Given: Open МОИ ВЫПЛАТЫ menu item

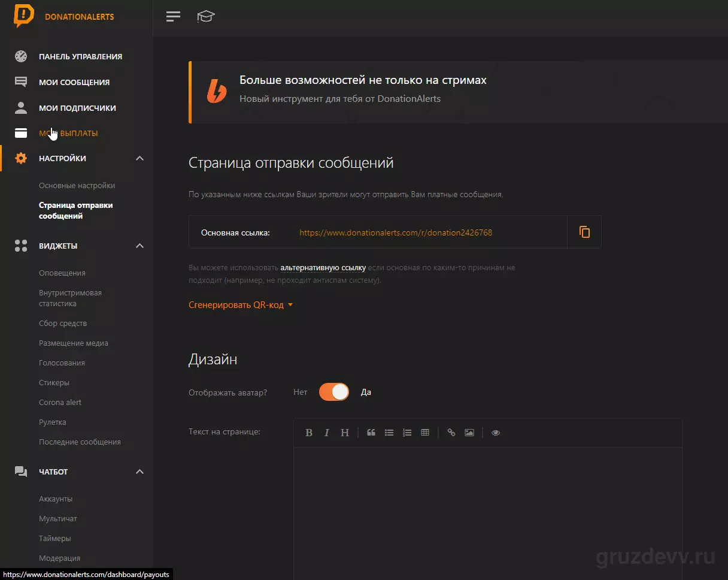Looking at the screenshot, I should [x=68, y=133].
